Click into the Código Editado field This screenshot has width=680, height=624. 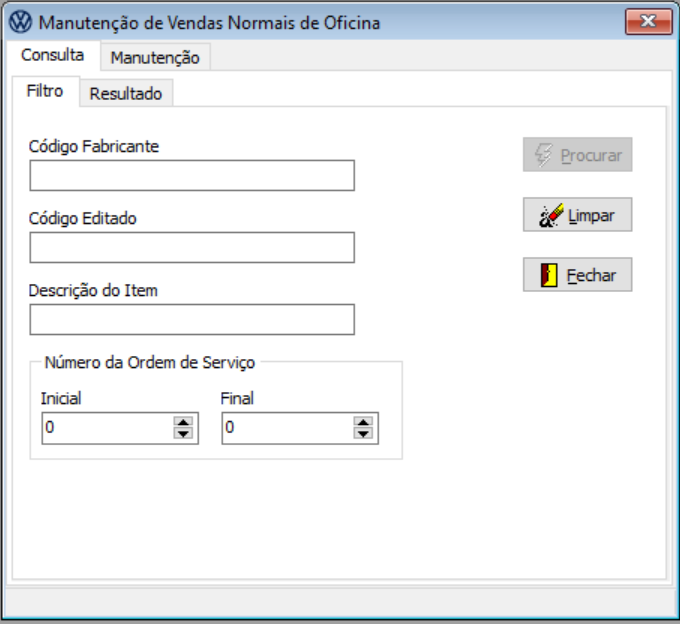192,247
